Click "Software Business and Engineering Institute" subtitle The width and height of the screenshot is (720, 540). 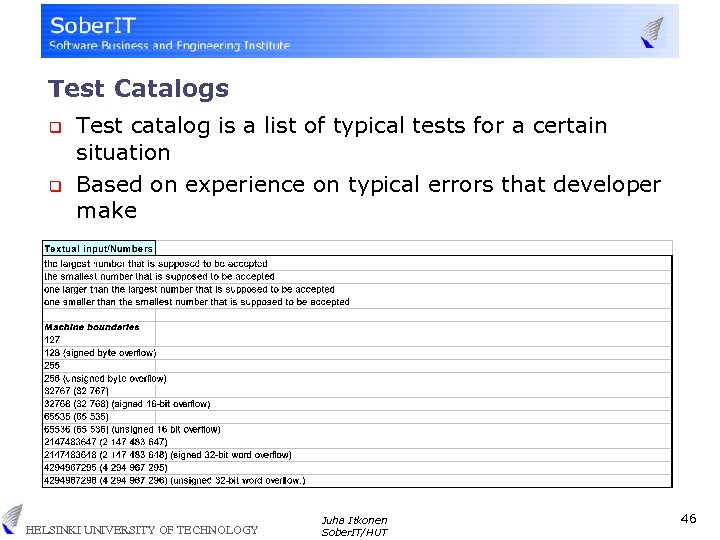coord(170,45)
